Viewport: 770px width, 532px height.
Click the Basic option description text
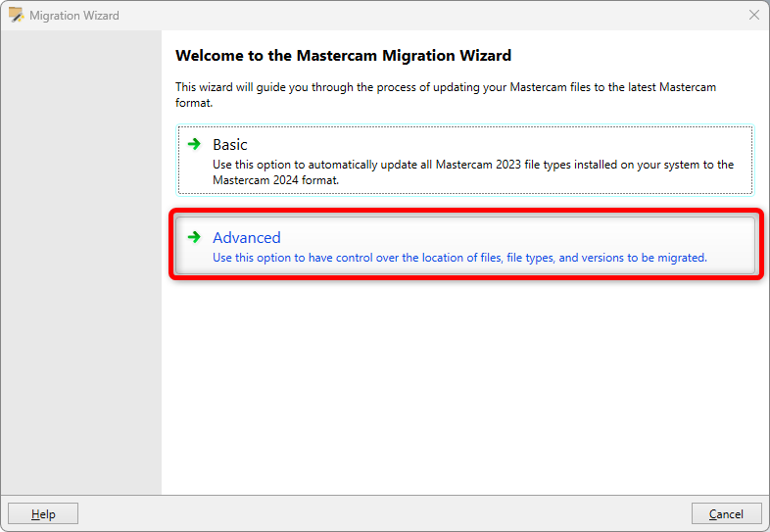[473, 171]
